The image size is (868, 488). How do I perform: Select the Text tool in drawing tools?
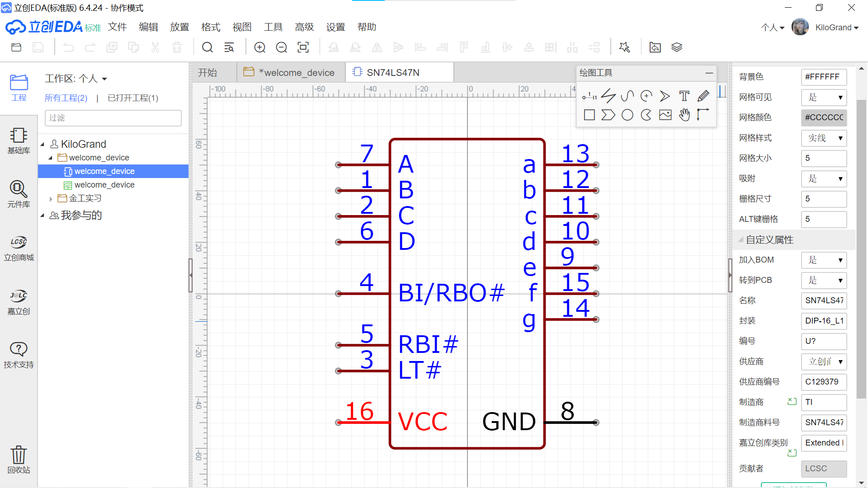(684, 96)
